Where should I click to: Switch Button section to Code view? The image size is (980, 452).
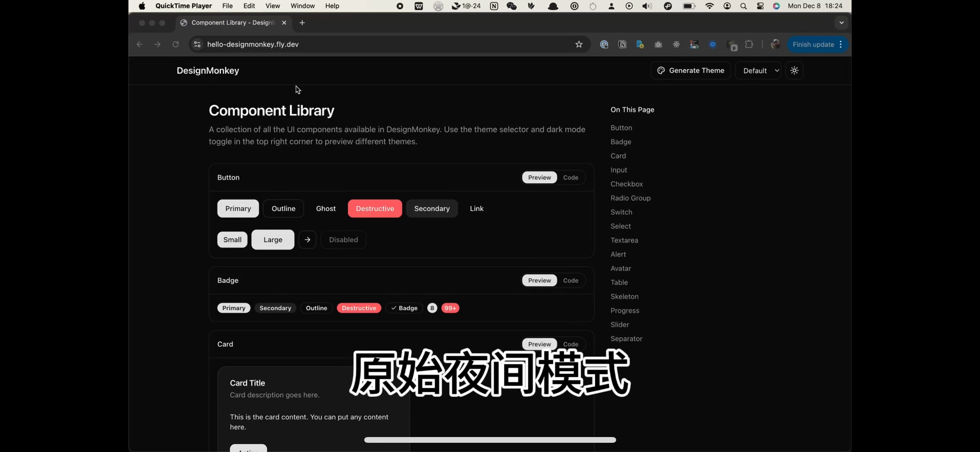pos(571,178)
